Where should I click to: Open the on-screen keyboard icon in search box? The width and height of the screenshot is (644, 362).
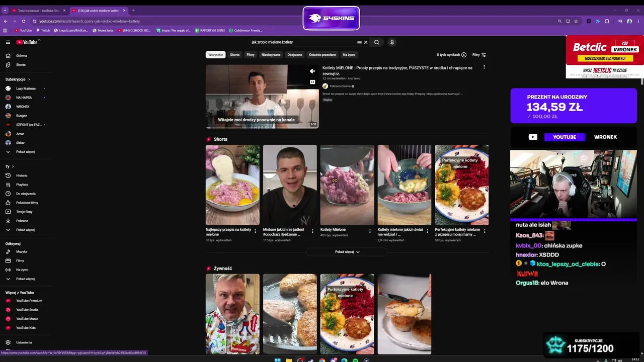[359, 42]
